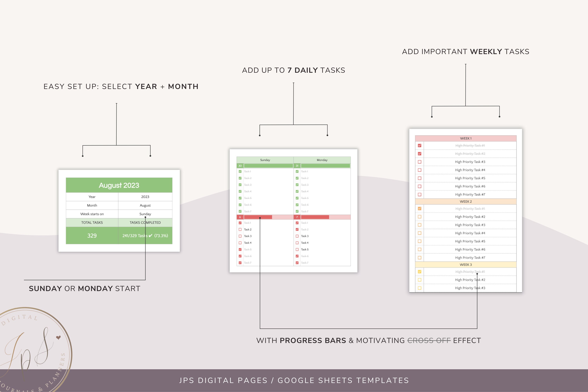
Task: Uncheck Week 2 High Priority Task #1 checkbox
Action: (419, 209)
